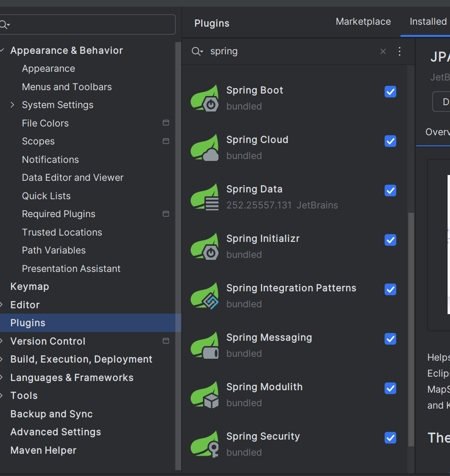Open the Maven Helper settings
Screen dimensions: 450x476
[x=43, y=450]
